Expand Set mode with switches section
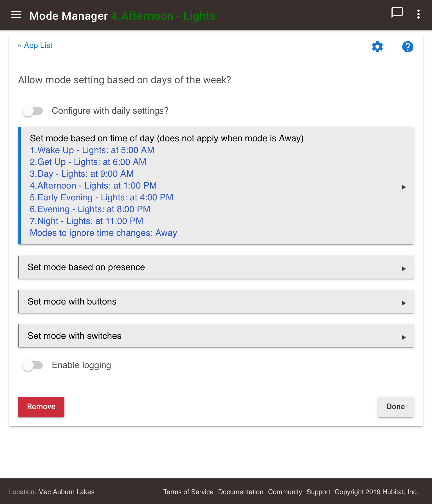This screenshot has height=504, width=432. pos(216,336)
